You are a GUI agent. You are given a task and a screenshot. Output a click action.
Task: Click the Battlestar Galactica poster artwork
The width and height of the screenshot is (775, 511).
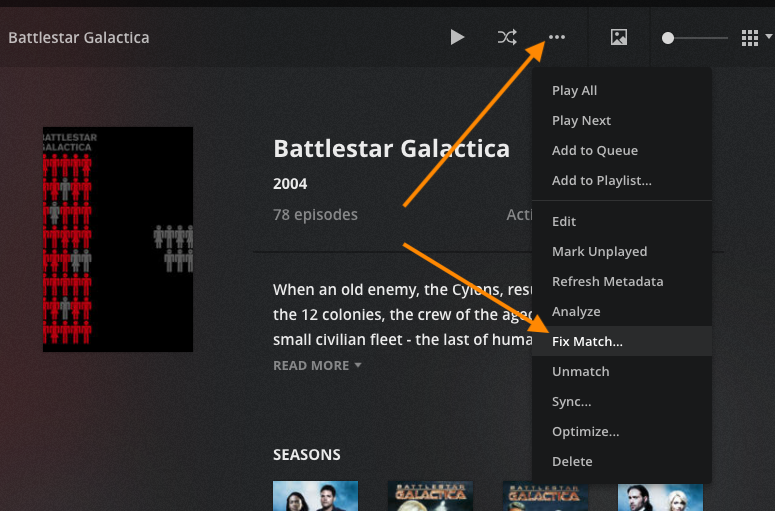coord(118,239)
